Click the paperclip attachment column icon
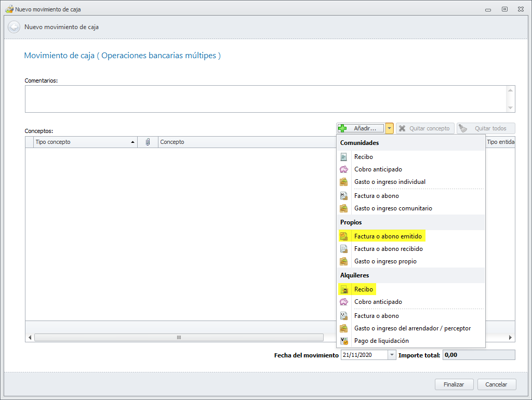Screen dimensions: 532x400 (x=148, y=142)
